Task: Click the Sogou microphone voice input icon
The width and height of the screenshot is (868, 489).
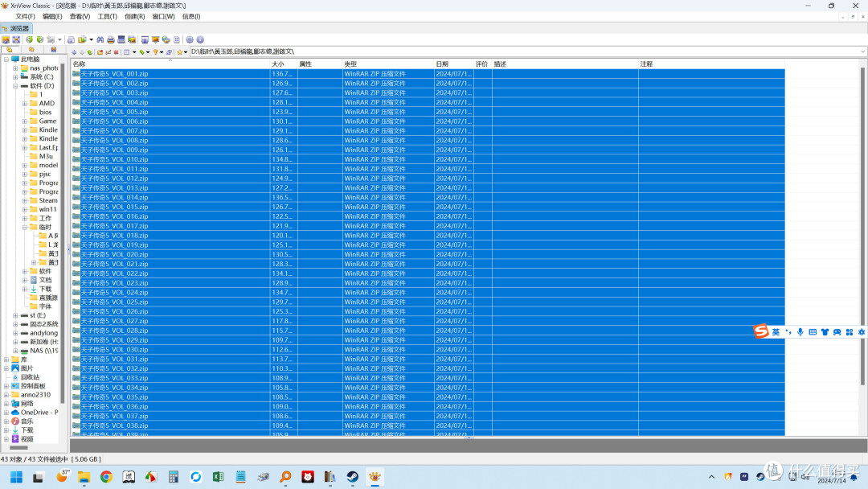Action: 800,331
